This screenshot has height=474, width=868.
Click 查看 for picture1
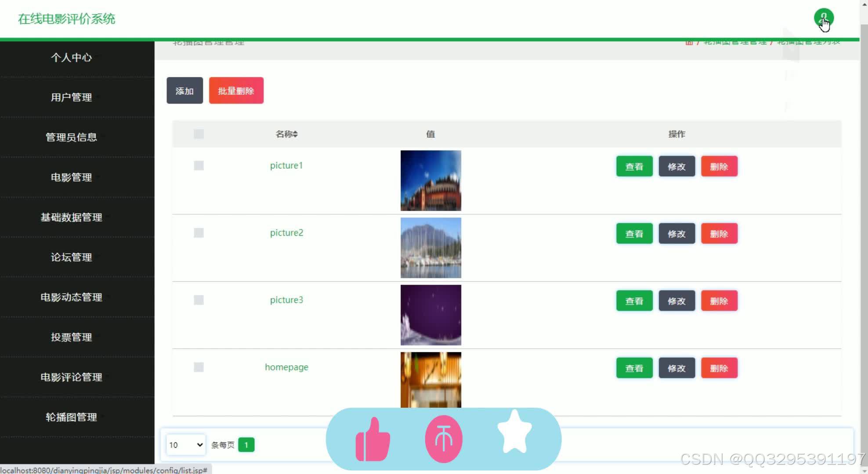(634, 166)
